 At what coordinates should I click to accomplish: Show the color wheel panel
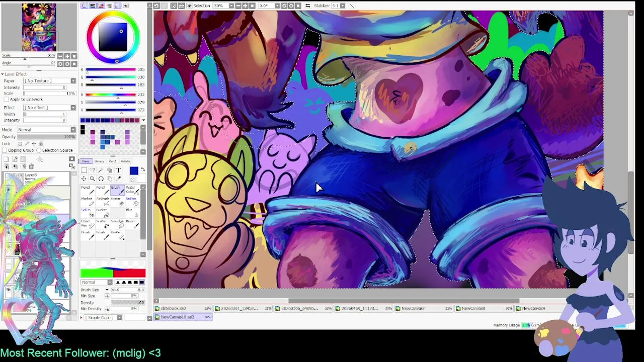point(84,6)
